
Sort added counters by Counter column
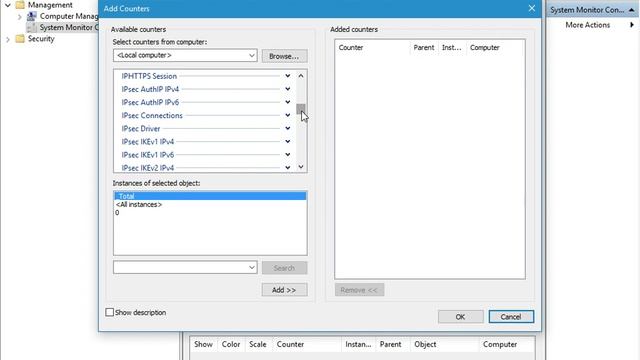(x=351, y=47)
